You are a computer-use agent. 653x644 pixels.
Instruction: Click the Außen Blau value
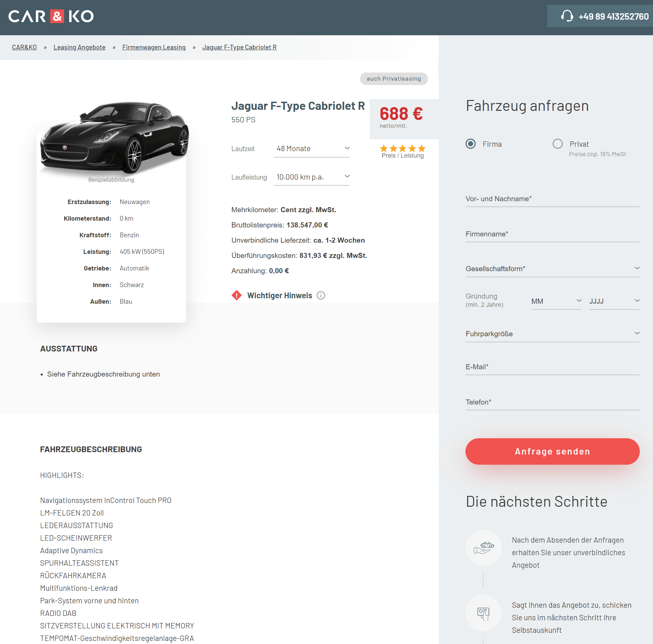click(126, 302)
